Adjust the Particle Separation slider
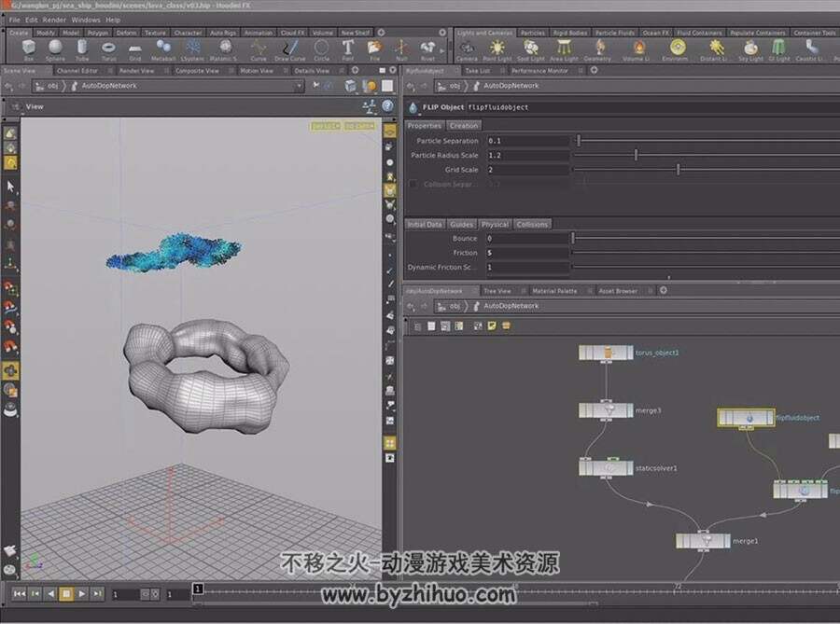Viewport: 840px width, 624px height. pyautogui.click(x=579, y=140)
